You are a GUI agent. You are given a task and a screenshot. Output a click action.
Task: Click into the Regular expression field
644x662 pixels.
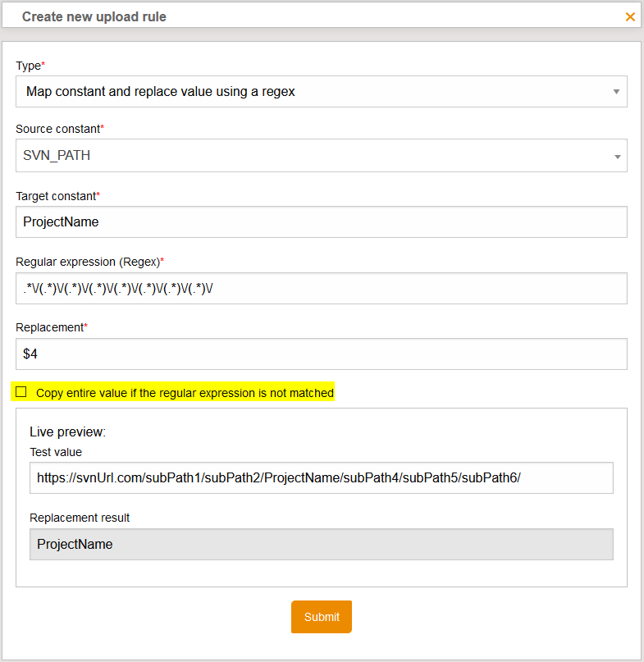click(321, 288)
